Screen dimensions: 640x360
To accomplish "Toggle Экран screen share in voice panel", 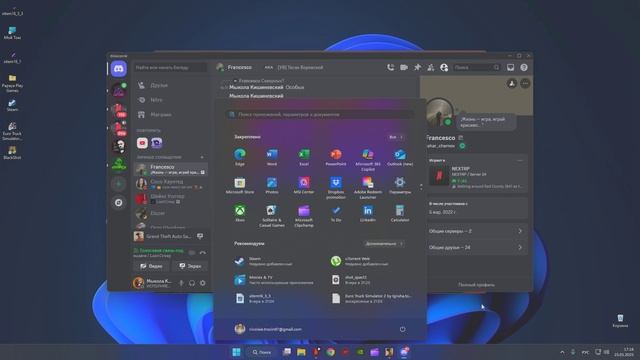I will coord(190,266).
